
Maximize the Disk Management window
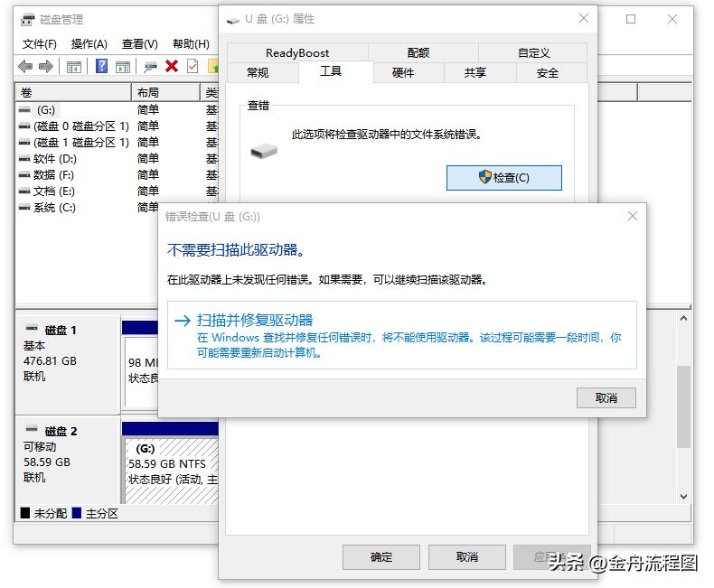click(x=631, y=19)
